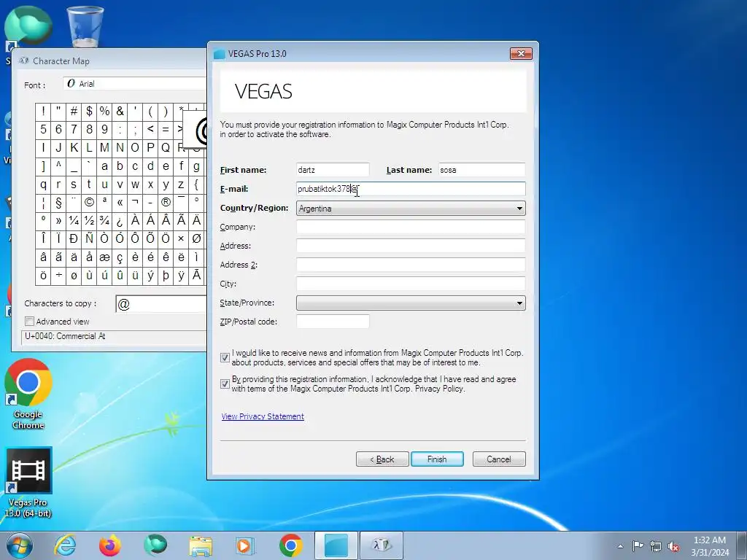Switch to the Character Map taskbar button
Image resolution: width=747 pixels, height=560 pixels.
click(x=381, y=545)
